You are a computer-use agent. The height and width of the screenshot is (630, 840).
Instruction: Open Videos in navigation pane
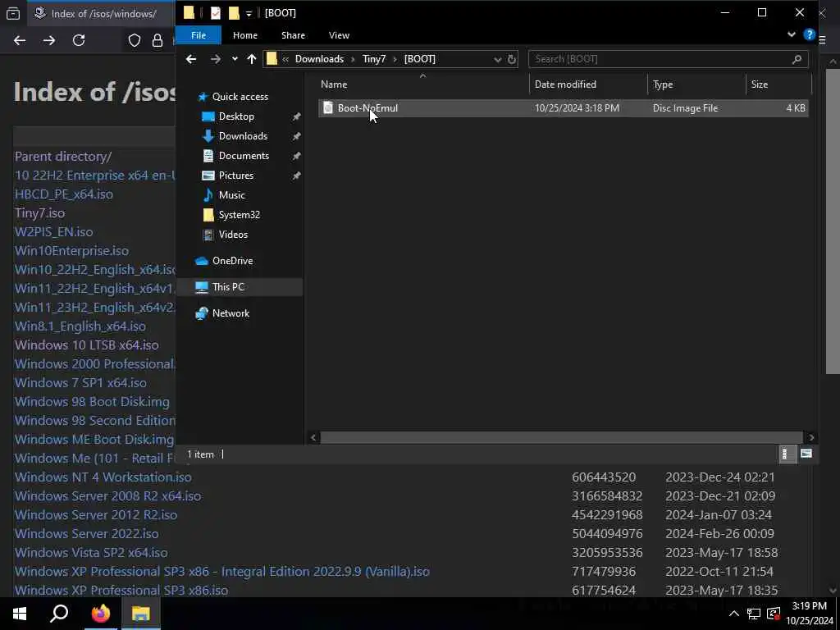coord(232,235)
